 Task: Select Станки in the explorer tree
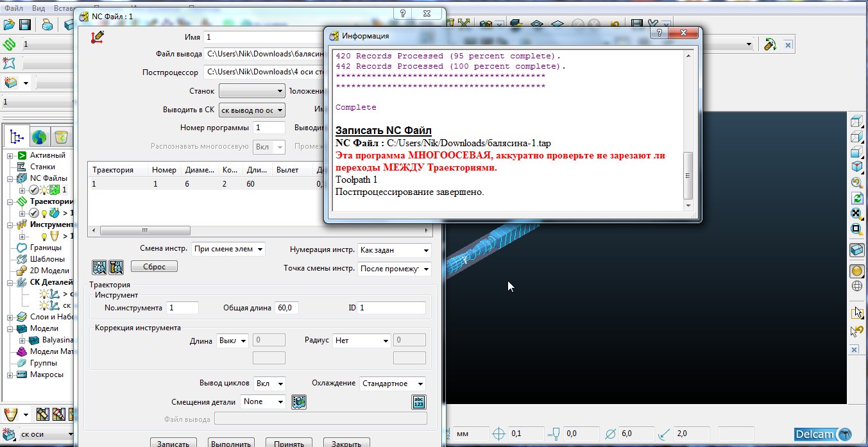click(42, 167)
